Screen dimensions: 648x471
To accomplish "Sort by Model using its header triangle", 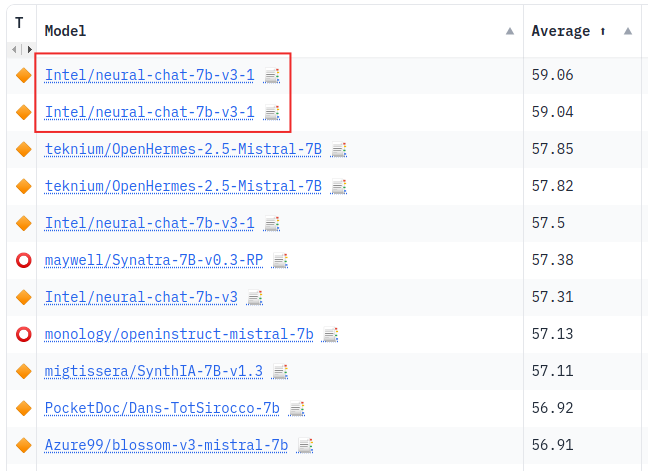I will pos(510,31).
